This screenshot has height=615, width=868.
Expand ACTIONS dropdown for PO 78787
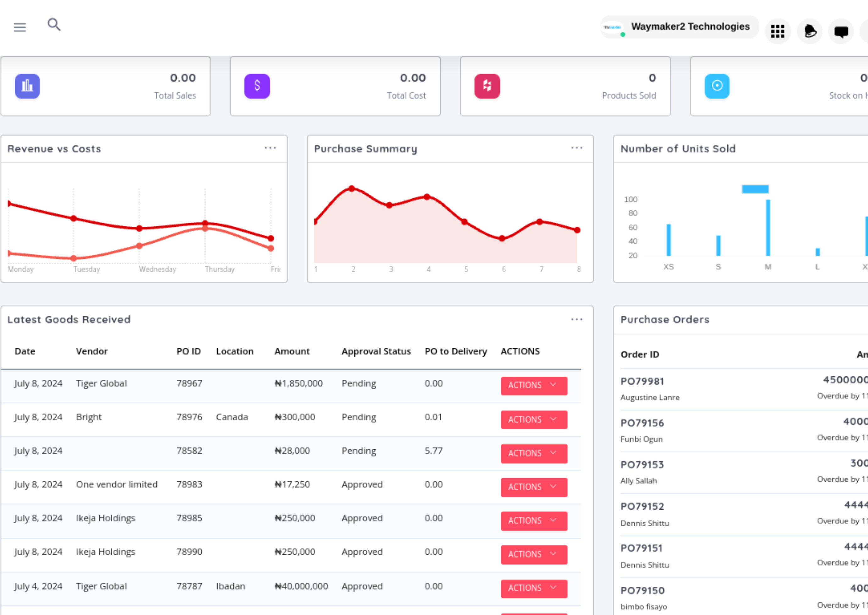[534, 588]
